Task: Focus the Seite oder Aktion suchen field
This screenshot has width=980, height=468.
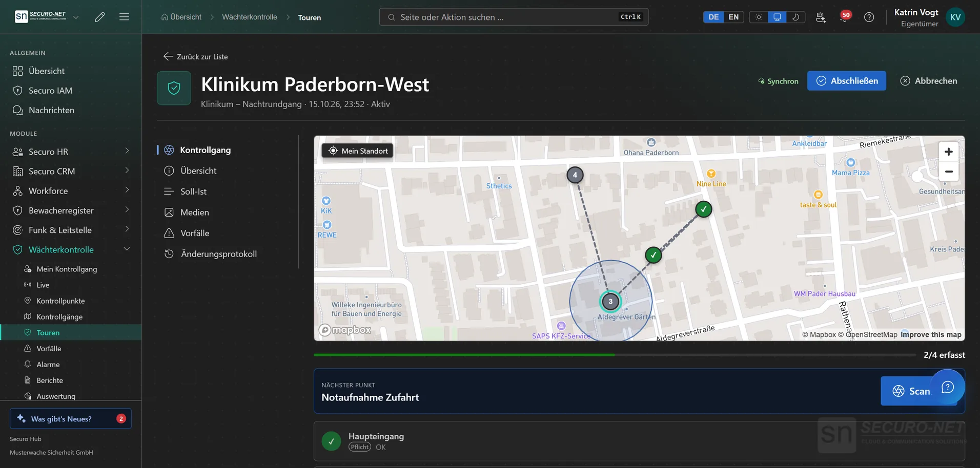Action: (514, 17)
